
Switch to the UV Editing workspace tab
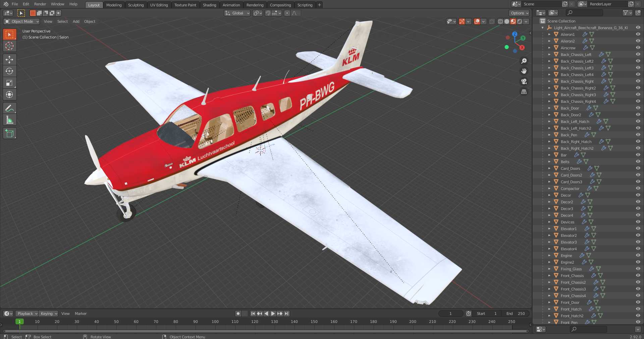click(x=159, y=5)
